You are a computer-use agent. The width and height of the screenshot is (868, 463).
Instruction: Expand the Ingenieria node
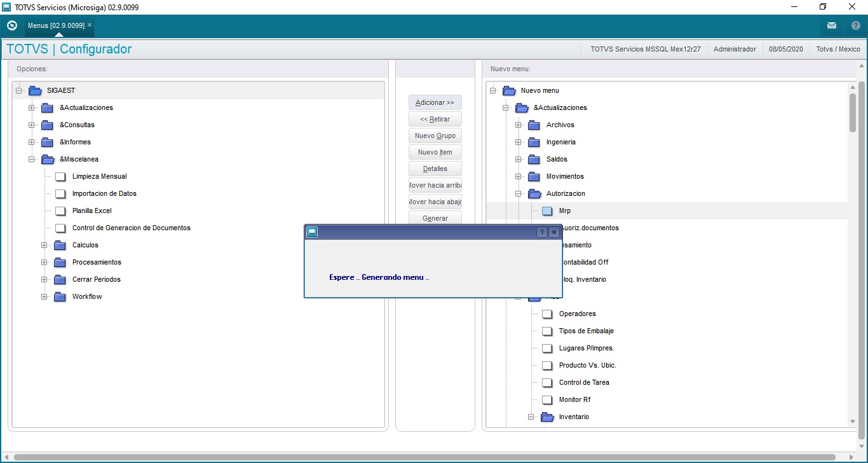519,142
